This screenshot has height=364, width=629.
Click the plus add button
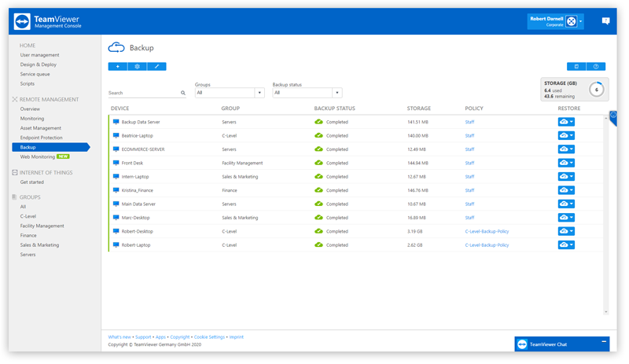coord(117,67)
